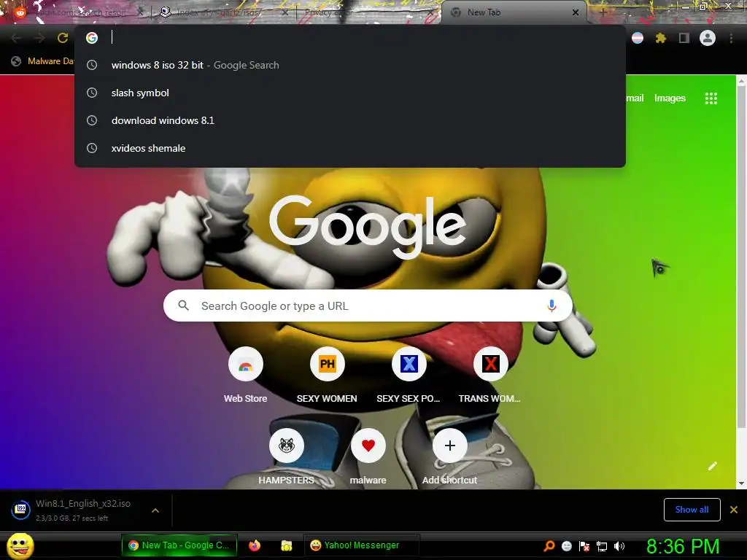Start voice search with the microphone

point(551,306)
